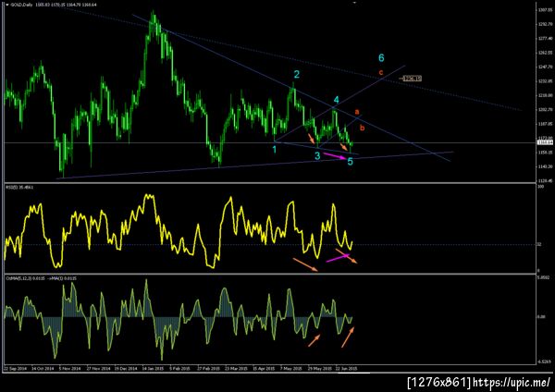Click the 23 Mar 2015 date label
This screenshot has width=555, height=392.
[x=236, y=368]
